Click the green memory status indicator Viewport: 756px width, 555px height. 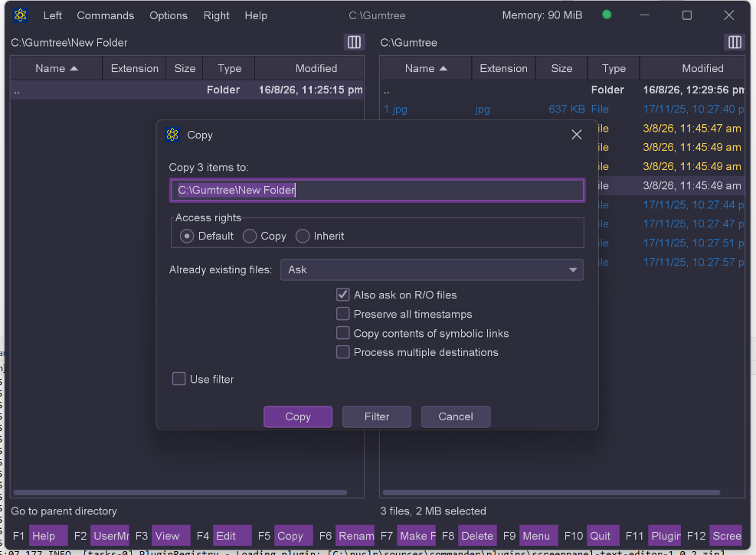click(x=607, y=15)
